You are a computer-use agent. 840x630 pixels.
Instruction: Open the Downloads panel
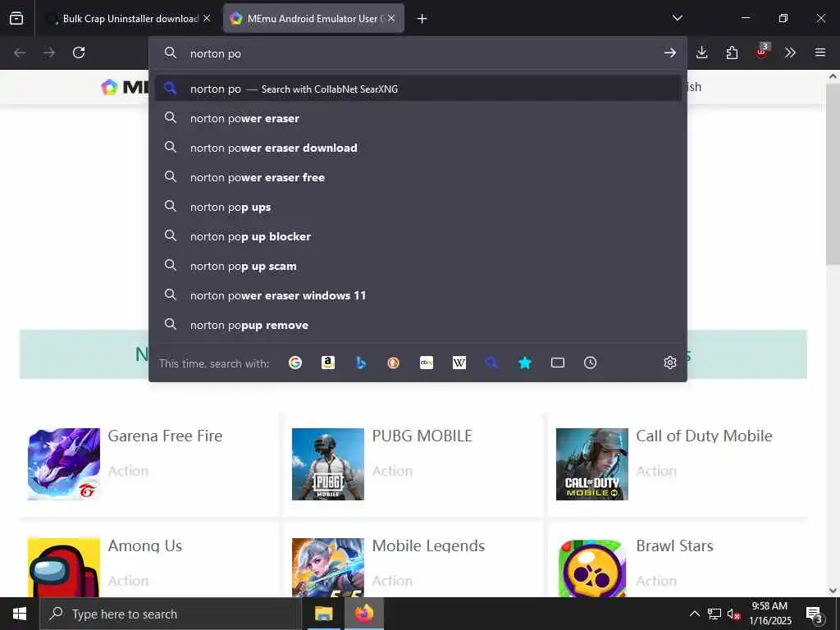coord(702,52)
